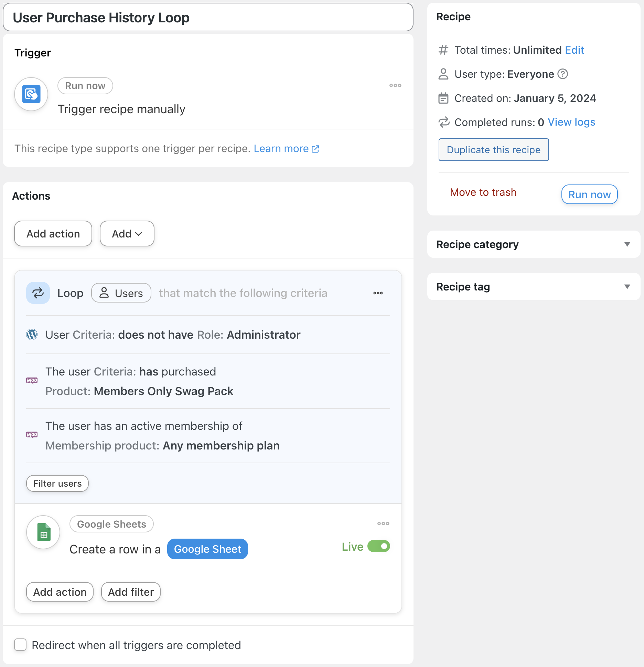The height and width of the screenshot is (667, 644).
Task: Click the Woo icon next to purchased criteria
Action: 32,380
